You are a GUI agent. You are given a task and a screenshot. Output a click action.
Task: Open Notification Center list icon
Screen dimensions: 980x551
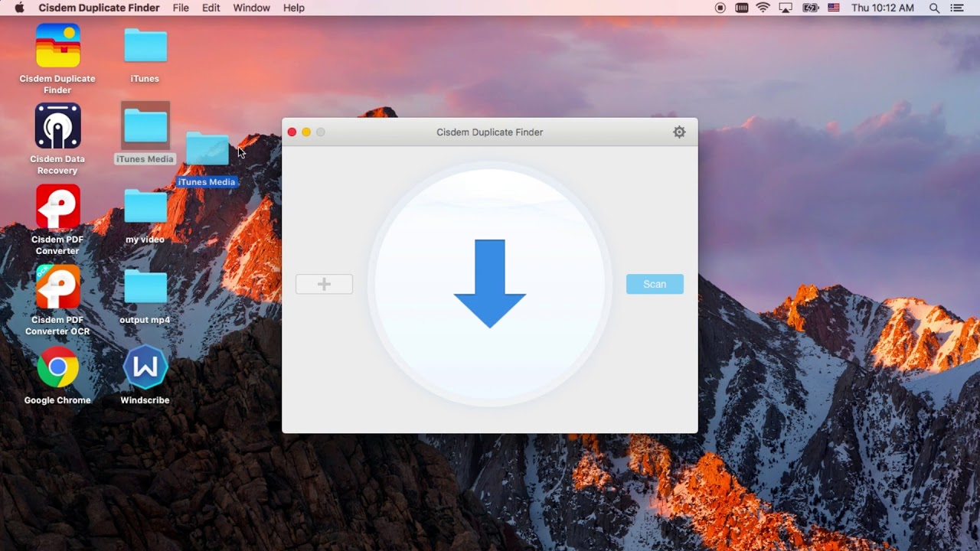pyautogui.click(x=957, y=8)
